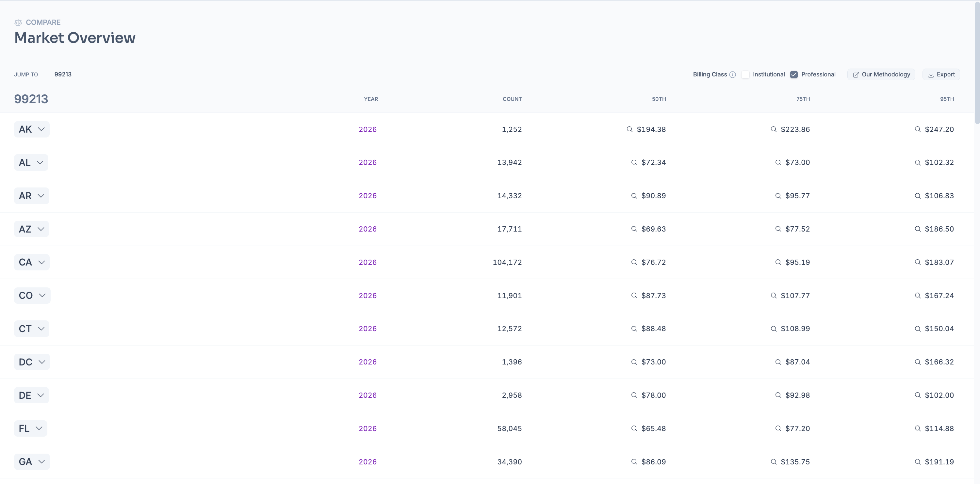Click the Market Overview page title
Screen dimensions: 980x484
(x=75, y=38)
